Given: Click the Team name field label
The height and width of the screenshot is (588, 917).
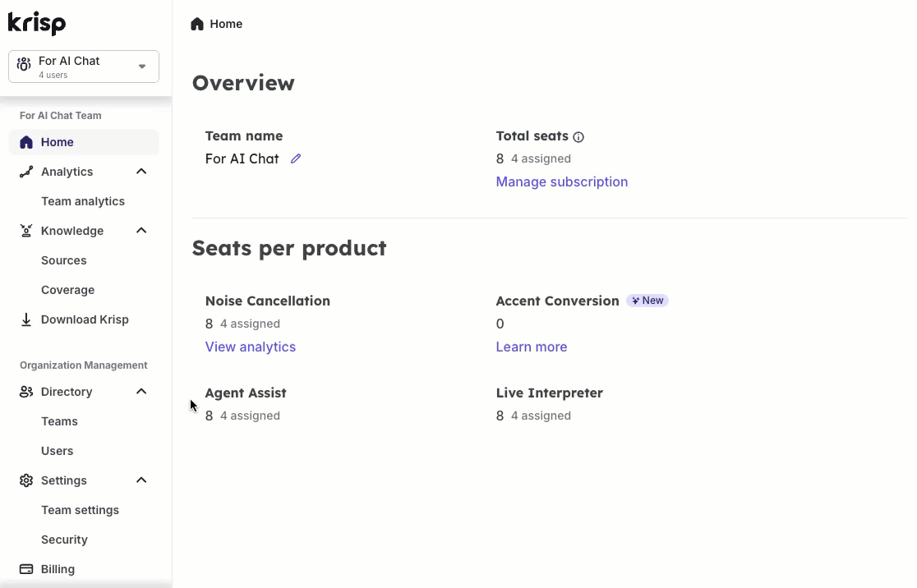Looking at the screenshot, I should [244, 136].
